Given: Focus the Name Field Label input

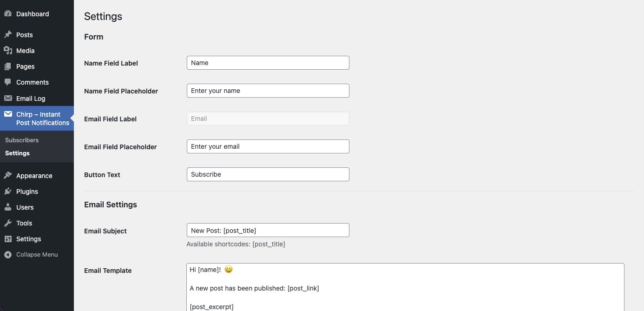Looking at the screenshot, I should pyautogui.click(x=268, y=63).
